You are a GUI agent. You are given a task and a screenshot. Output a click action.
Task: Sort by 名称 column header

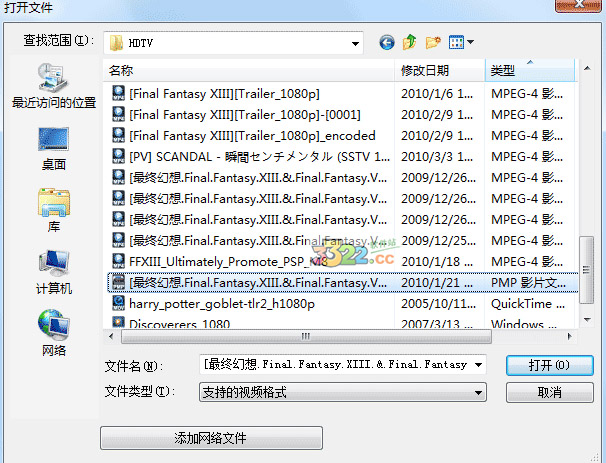tap(249, 70)
